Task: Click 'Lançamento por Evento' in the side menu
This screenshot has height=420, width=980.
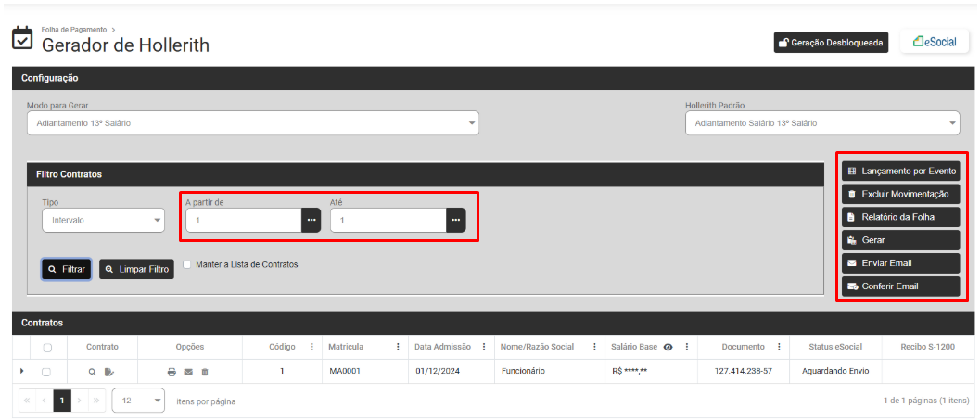Action: 899,171
